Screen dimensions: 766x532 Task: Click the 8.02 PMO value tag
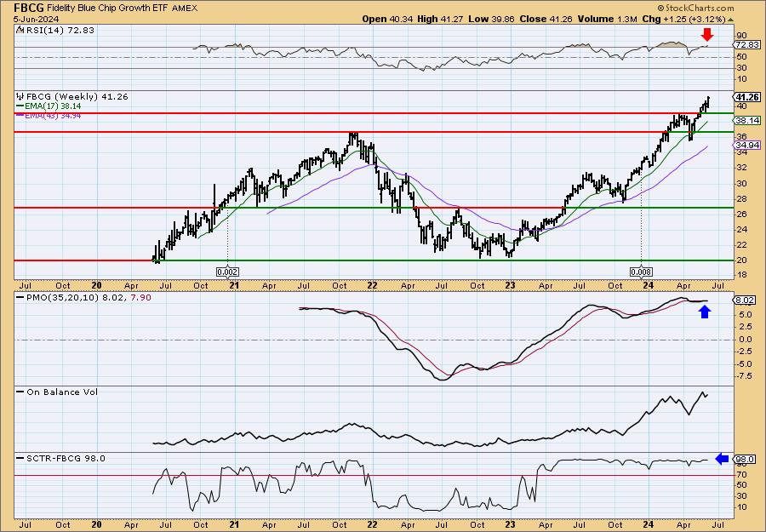coord(744,300)
